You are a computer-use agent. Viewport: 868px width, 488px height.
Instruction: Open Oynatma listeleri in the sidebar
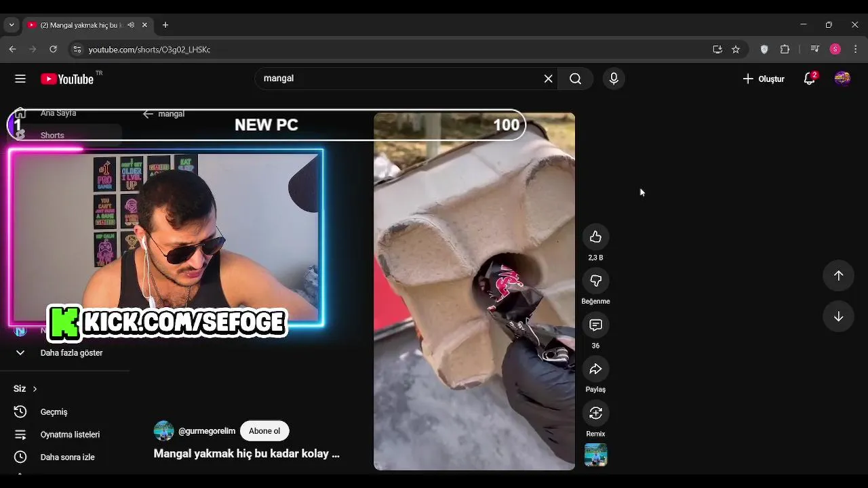point(70,434)
